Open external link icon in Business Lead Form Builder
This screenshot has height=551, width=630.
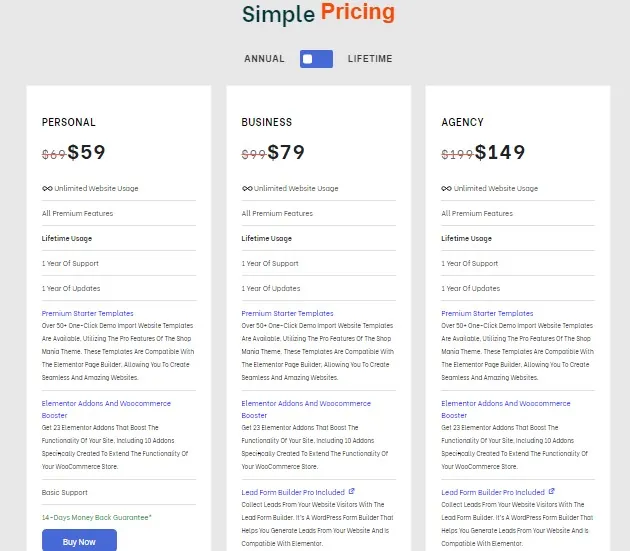coord(352,491)
